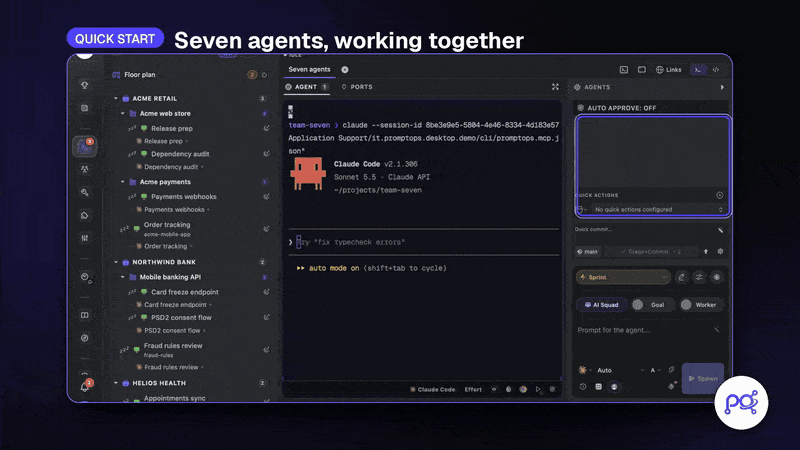Collapse the Mobile banking API folder
This screenshot has width=800, height=450.
[123, 277]
